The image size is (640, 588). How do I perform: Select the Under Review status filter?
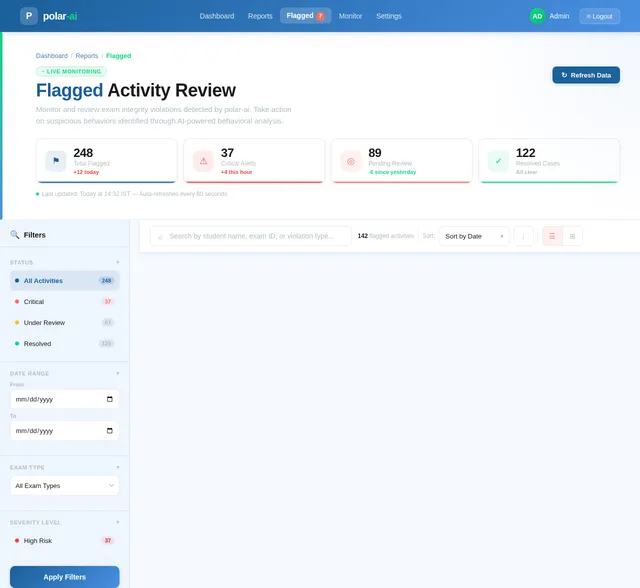click(x=64, y=323)
